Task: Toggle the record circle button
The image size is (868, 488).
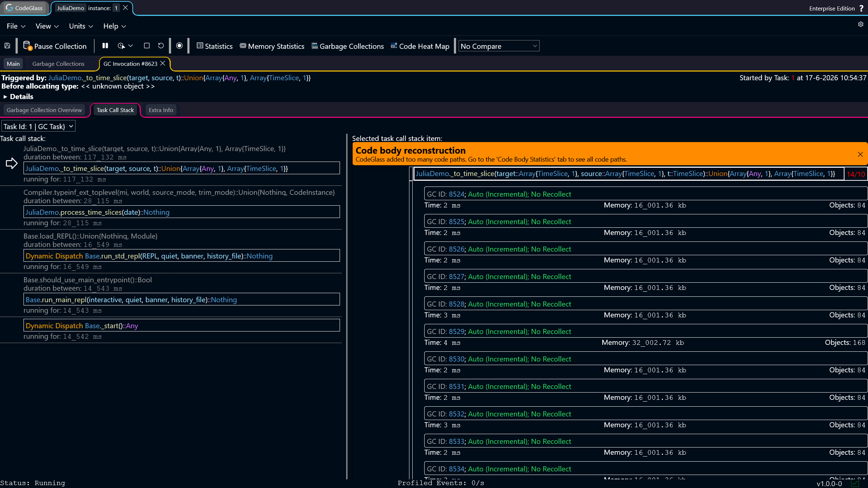Action: click(x=179, y=46)
